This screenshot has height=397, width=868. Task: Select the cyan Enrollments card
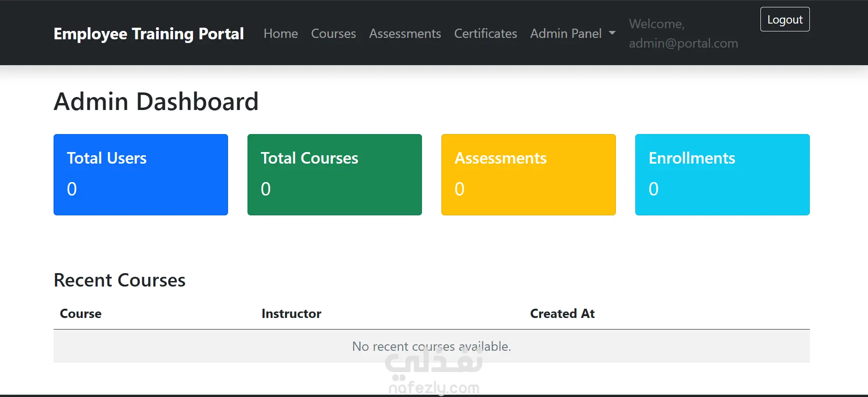(x=723, y=175)
